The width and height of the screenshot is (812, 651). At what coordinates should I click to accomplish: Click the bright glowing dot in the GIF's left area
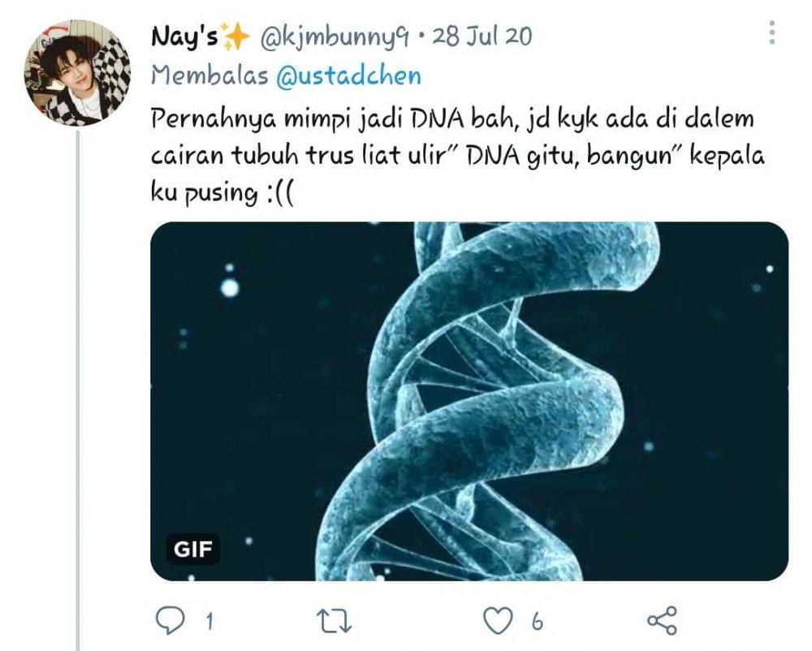[231, 287]
